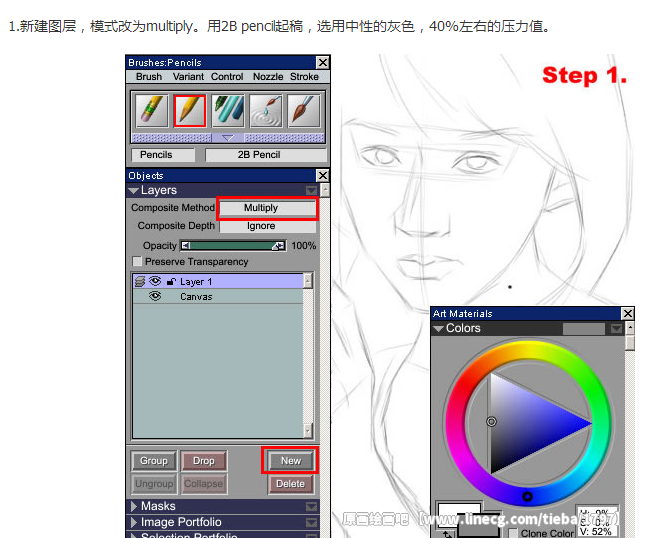Click the Ungroup button

click(154, 484)
